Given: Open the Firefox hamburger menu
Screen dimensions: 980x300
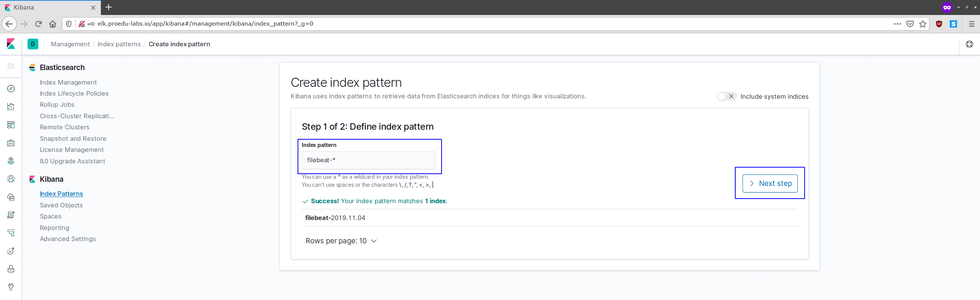Looking at the screenshot, I should (971, 24).
